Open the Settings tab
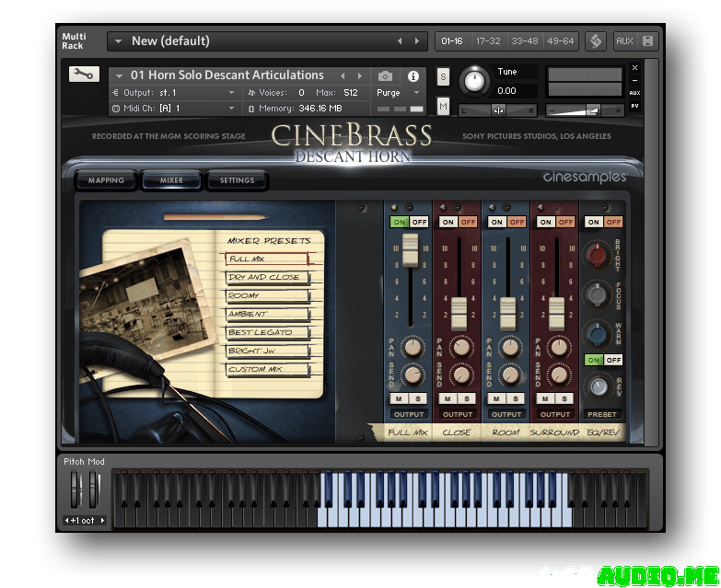Viewport: 721px width, 588px height. pos(237,180)
